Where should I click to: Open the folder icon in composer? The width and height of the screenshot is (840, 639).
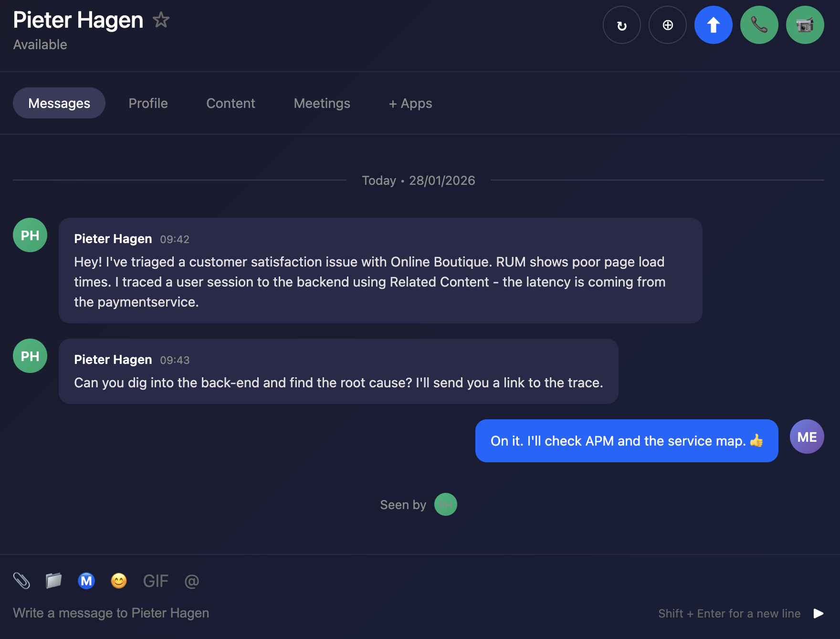[53, 581]
